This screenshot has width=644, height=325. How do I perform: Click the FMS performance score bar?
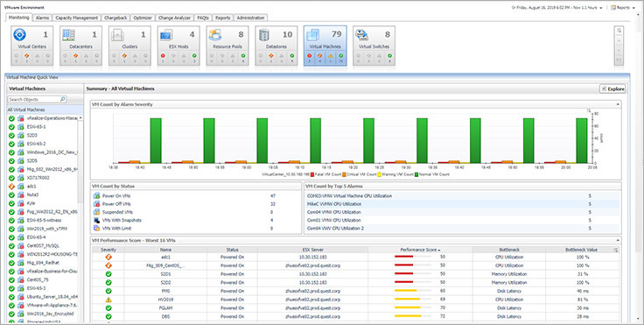(x=412, y=290)
